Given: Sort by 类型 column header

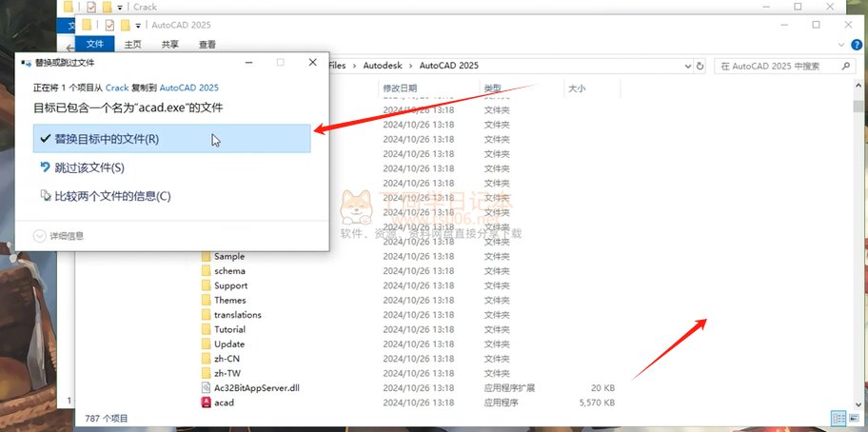Looking at the screenshot, I should pos(493,88).
